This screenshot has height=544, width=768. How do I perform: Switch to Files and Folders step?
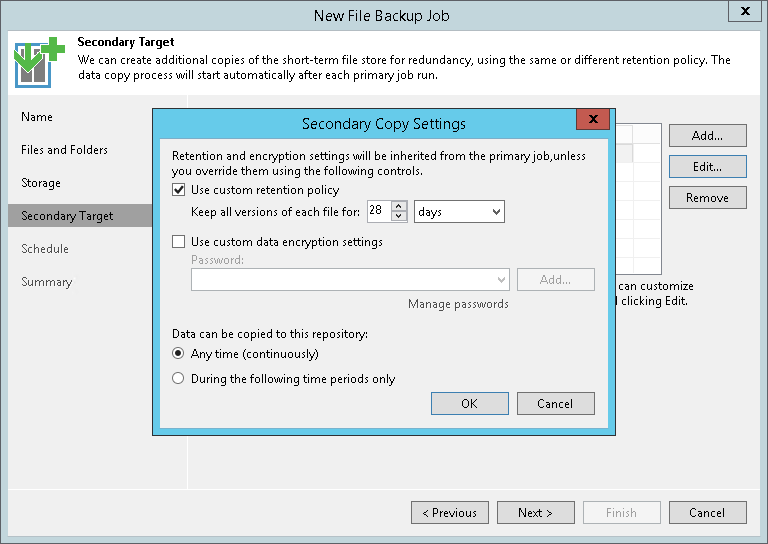click(x=64, y=150)
